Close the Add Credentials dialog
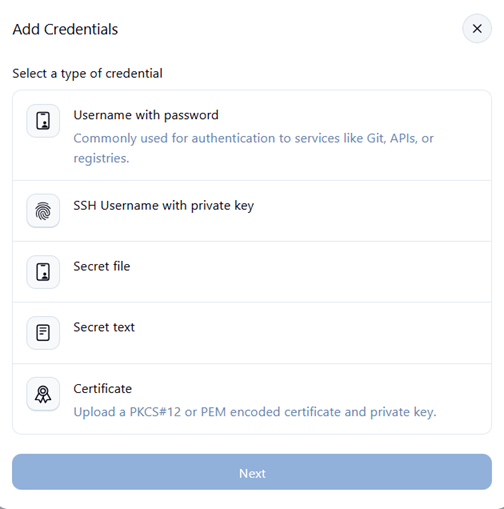 coord(477,29)
